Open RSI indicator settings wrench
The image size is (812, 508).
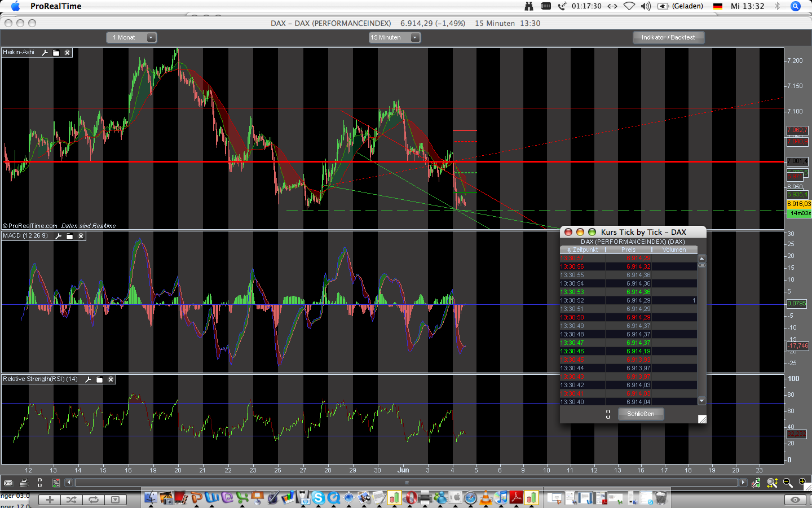(89, 379)
